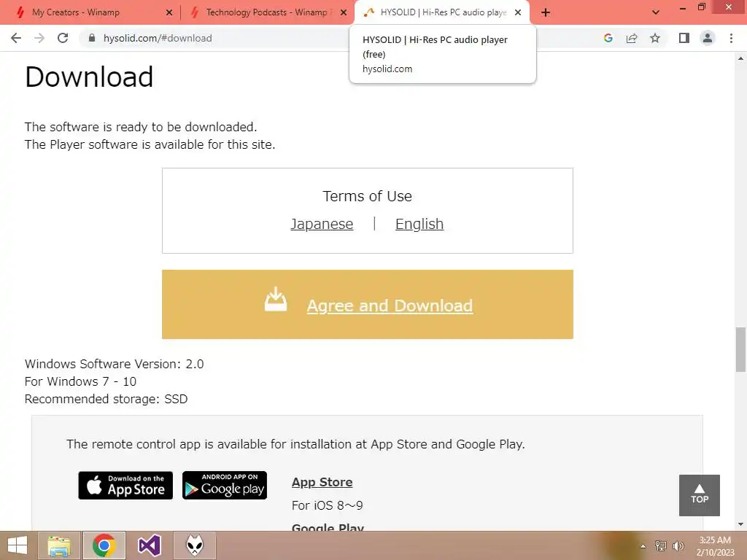Screen dimensions: 747x560
Task: Open Chrome side panel
Action: (684, 38)
